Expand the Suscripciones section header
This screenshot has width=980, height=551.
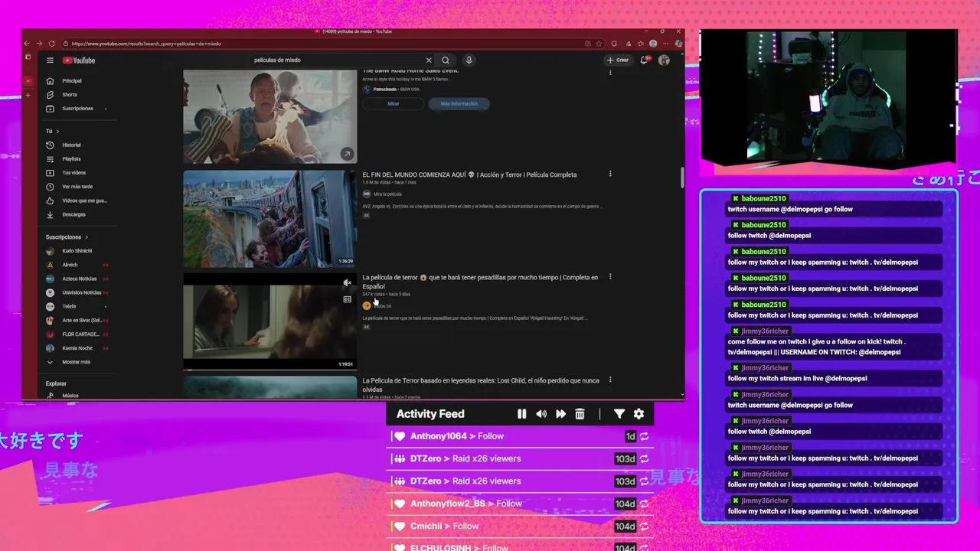[x=67, y=237]
